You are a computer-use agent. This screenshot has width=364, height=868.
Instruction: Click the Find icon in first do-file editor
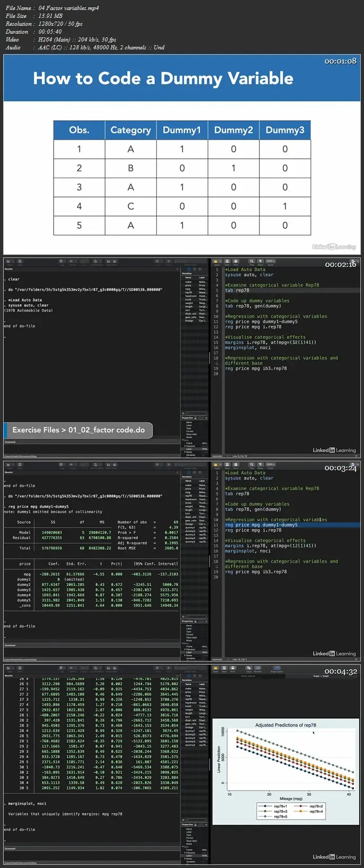[x=252, y=262]
